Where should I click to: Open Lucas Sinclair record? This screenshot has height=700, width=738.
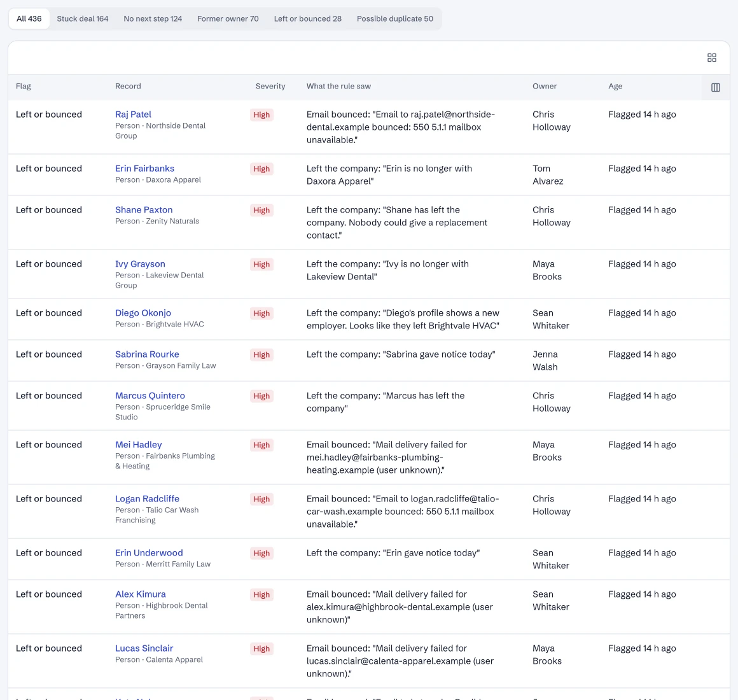(144, 648)
